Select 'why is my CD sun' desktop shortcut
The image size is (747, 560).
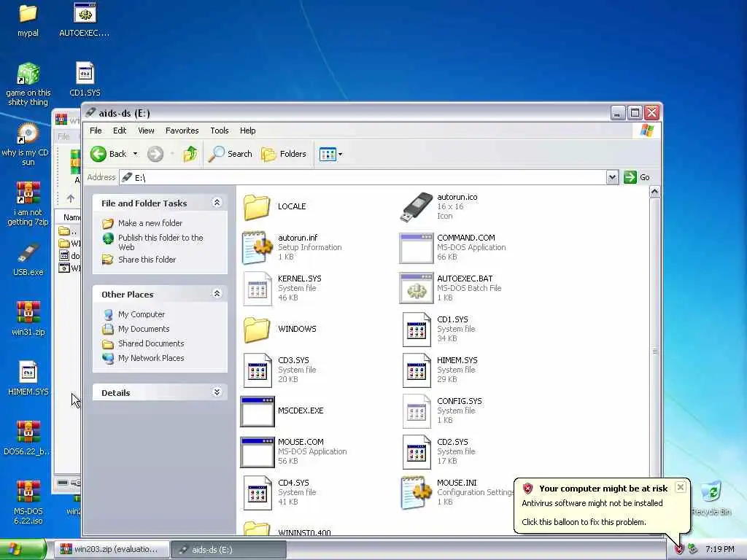click(x=26, y=144)
